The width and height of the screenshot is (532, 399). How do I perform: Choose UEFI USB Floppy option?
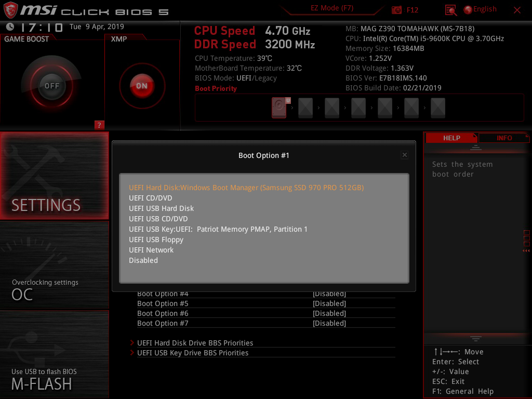tap(156, 240)
